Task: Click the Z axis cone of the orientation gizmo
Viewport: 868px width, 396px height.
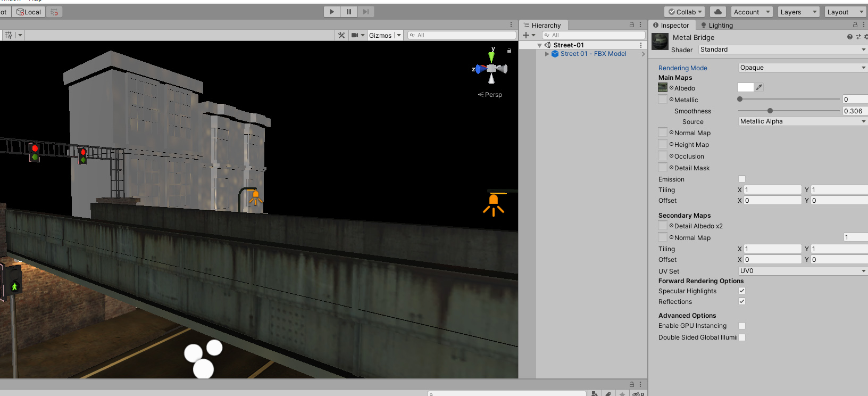Action: [x=480, y=69]
